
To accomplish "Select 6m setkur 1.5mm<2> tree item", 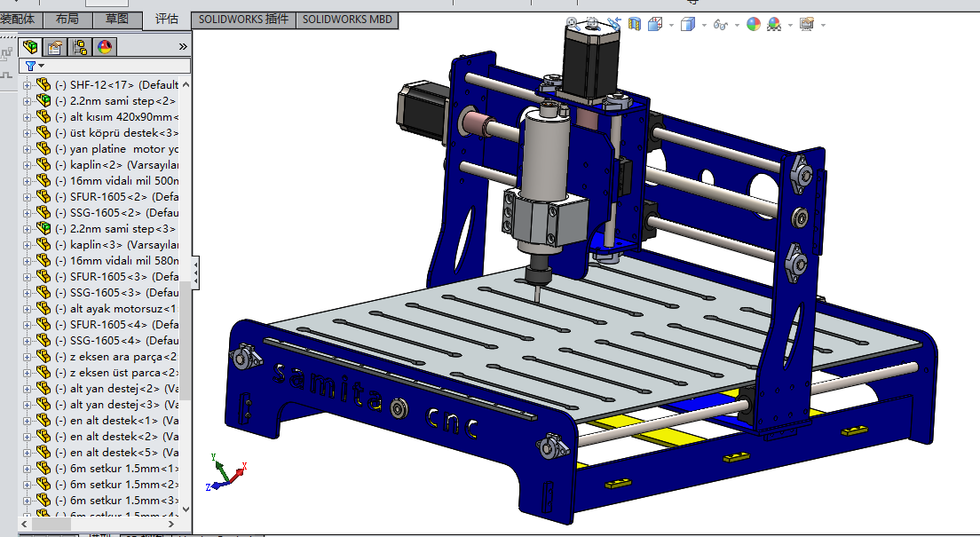I will [116, 484].
